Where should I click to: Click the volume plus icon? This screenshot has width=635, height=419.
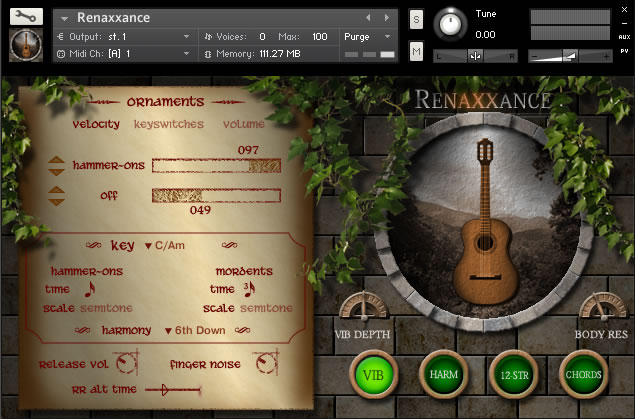[x=606, y=57]
